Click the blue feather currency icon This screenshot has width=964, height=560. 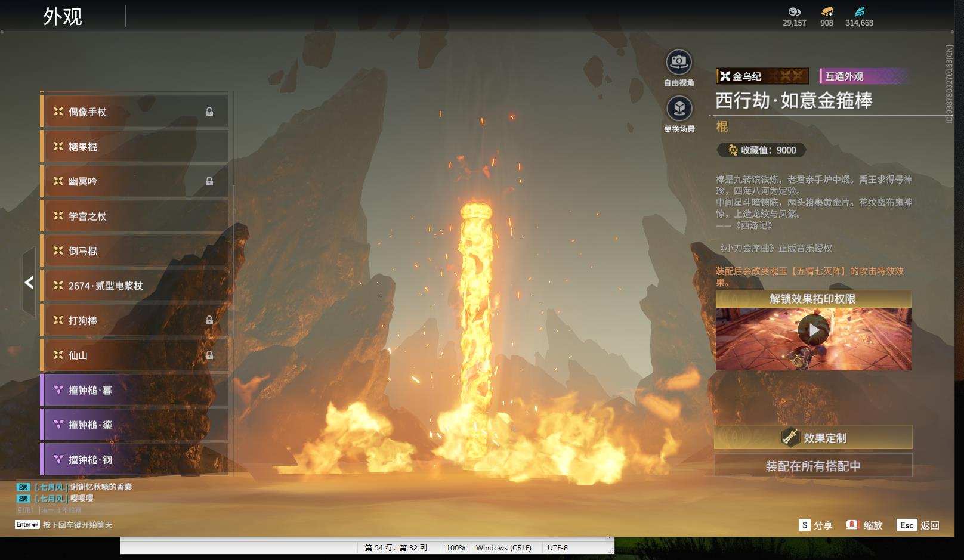(x=859, y=11)
